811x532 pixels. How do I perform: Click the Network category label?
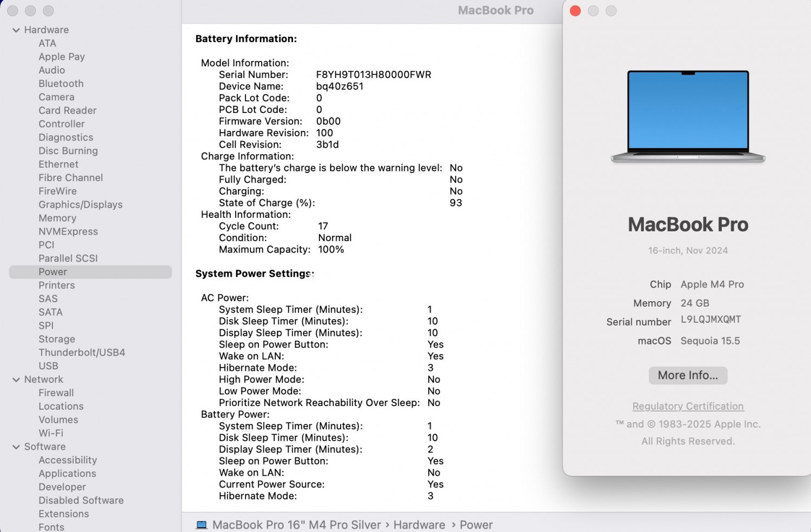pos(43,380)
